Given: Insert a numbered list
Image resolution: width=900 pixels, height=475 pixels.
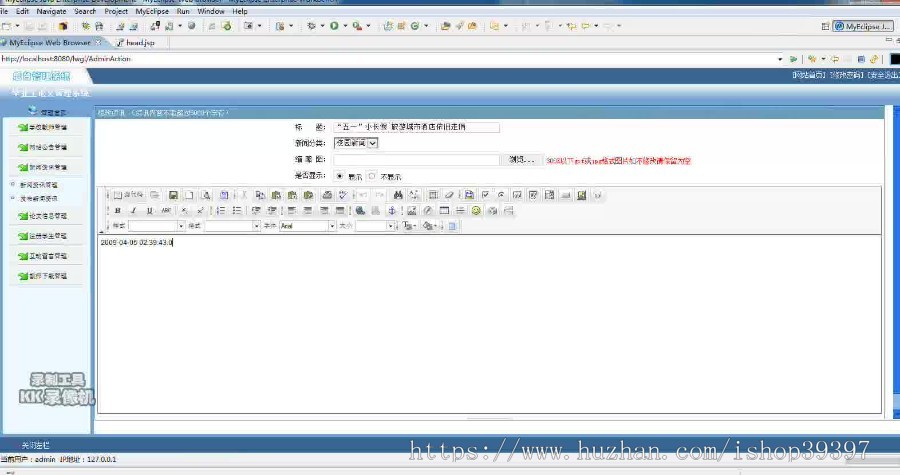Looking at the screenshot, I should tap(221, 211).
